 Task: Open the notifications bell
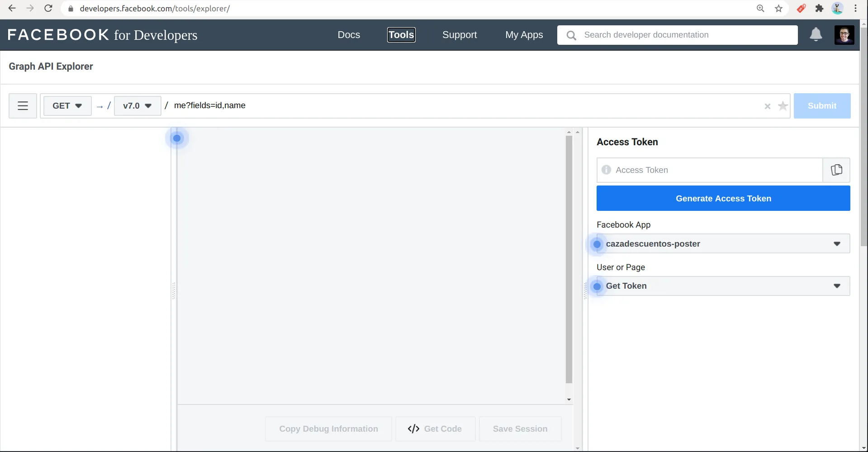coord(816,34)
